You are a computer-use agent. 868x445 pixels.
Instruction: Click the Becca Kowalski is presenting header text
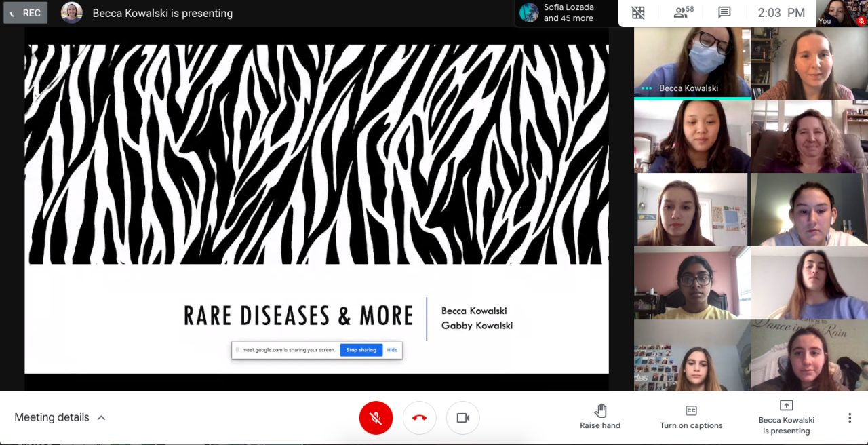pos(163,13)
